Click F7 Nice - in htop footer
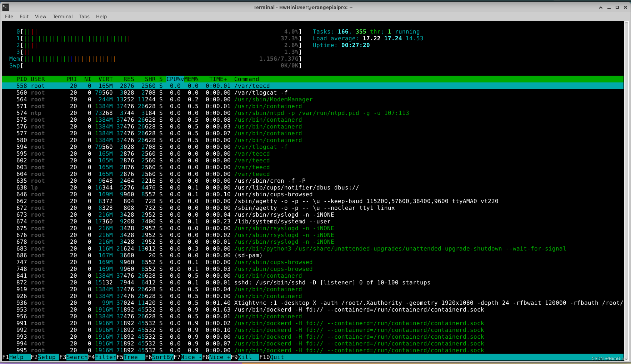 click(x=187, y=357)
